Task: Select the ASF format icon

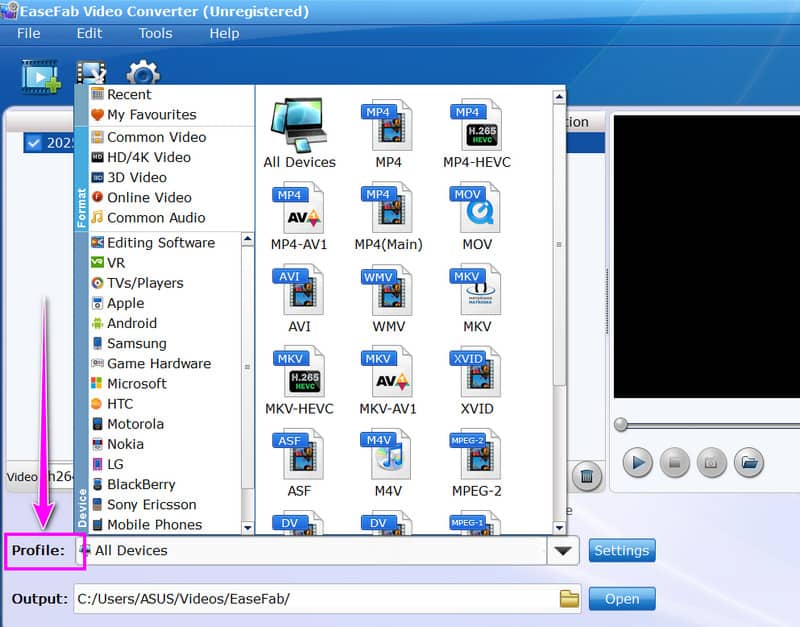Action: [x=299, y=454]
